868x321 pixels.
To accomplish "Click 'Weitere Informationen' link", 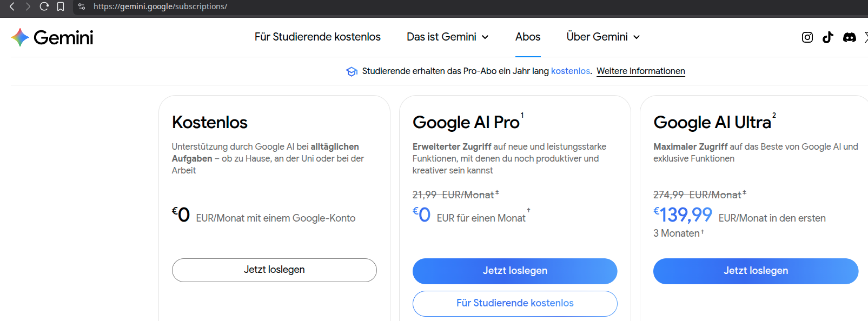I will pyautogui.click(x=640, y=71).
